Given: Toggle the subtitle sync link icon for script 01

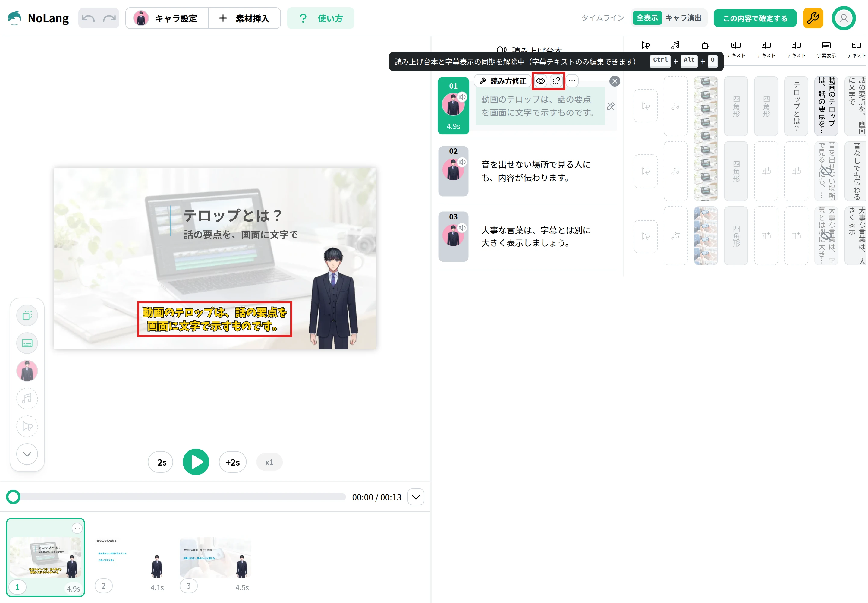Looking at the screenshot, I should click(x=556, y=81).
